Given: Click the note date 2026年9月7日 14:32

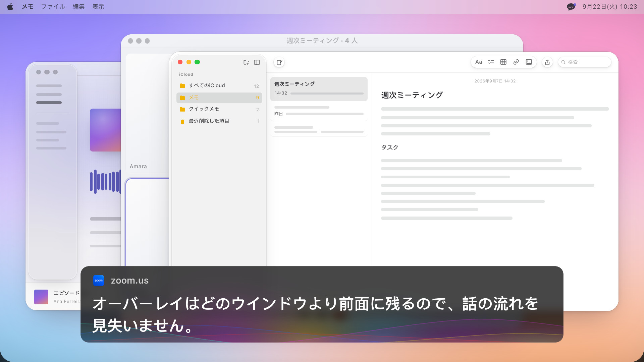Looking at the screenshot, I should 495,81.
